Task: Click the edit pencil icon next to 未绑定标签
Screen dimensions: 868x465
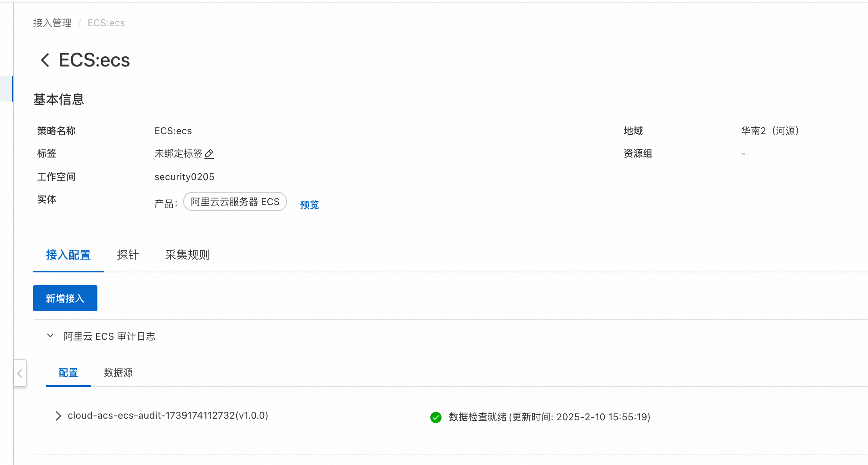Action: [209, 154]
